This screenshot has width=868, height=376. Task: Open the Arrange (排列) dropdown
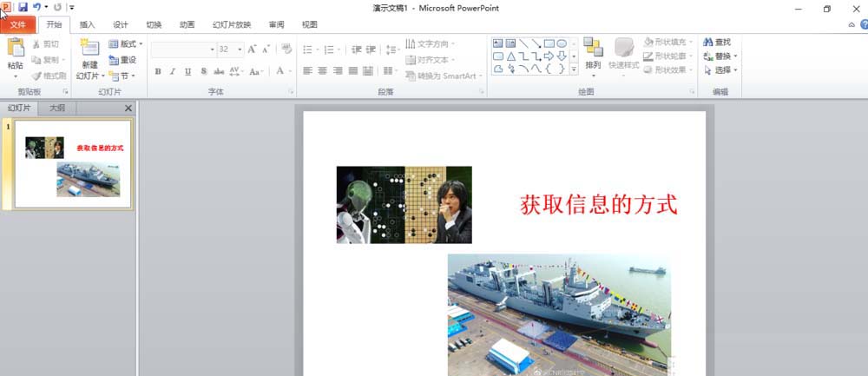(x=593, y=58)
